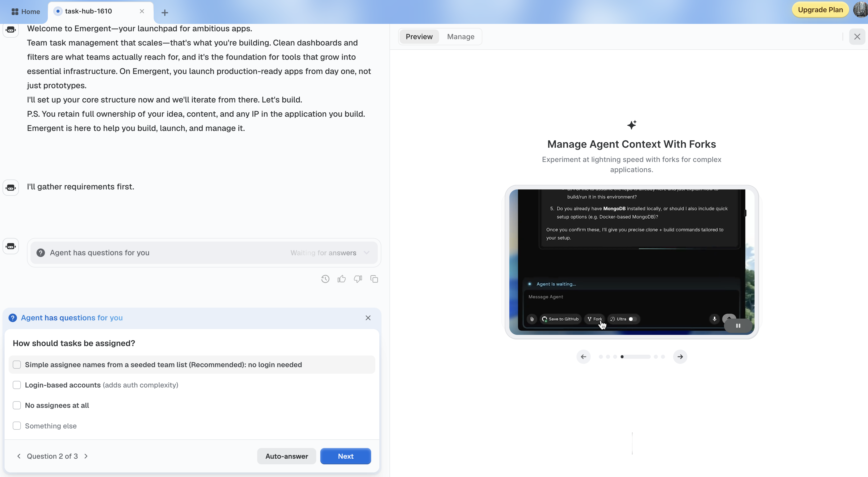868x477 pixels.
Task: Click the Manage Agent Context With Forks heading
Action: 631,144
